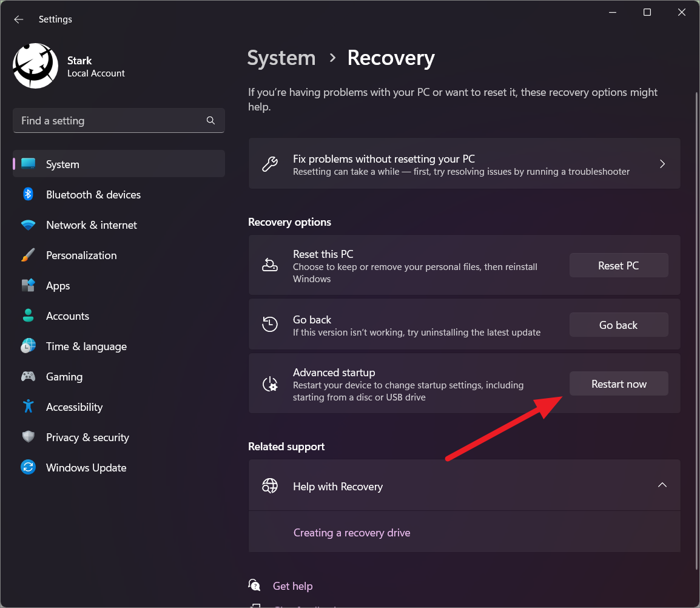The height and width of the screenshot is (608, 700).
Task: Open the Creating a recovery drive link
Action: pos(352,533)
